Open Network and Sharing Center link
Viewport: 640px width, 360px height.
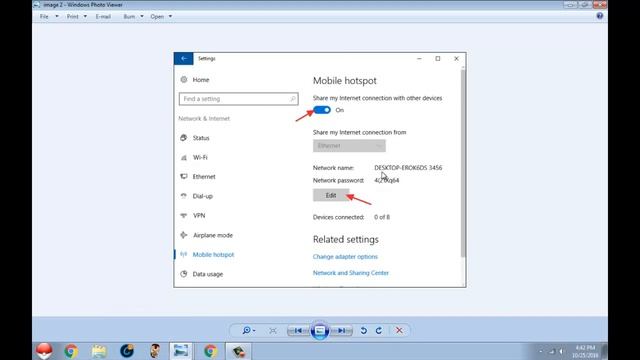[x=351, y=273]
